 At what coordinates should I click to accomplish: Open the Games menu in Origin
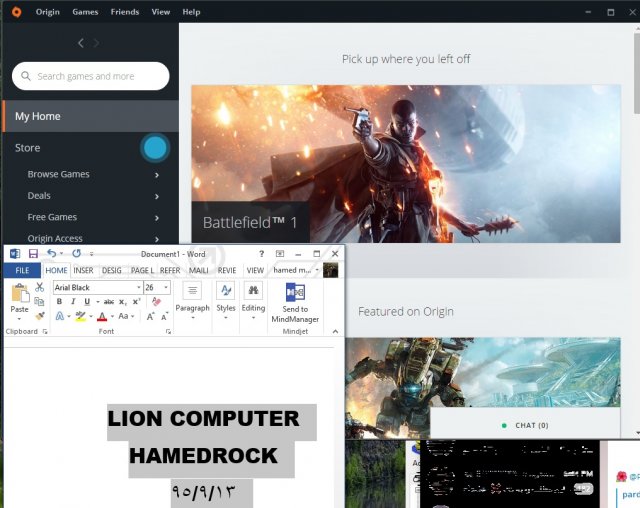(85, 12)
